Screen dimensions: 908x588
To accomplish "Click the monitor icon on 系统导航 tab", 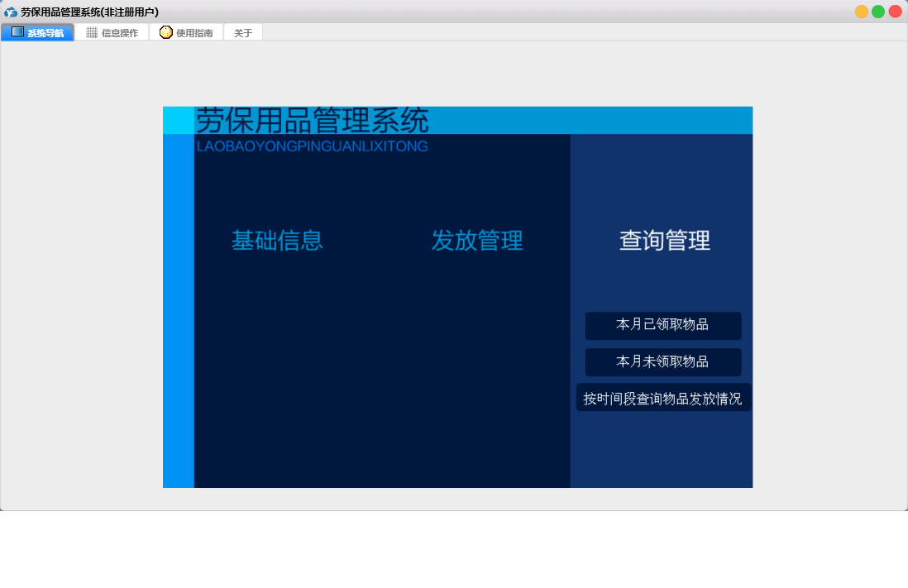I will pos(17,32).
